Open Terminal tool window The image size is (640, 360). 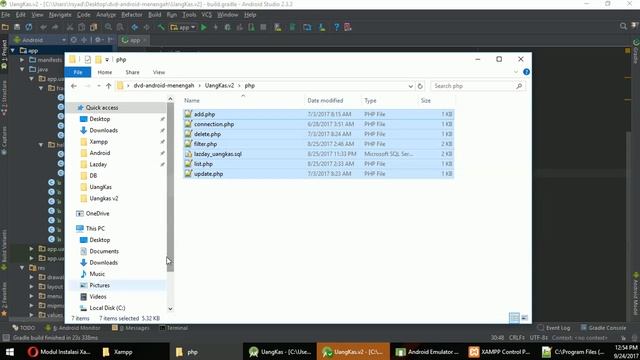coord(173,328)
